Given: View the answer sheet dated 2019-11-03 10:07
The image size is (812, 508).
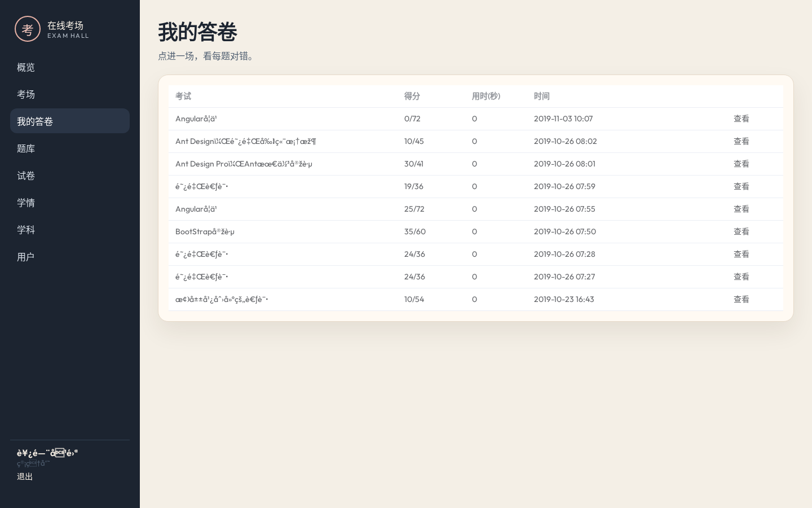Looking at the screenshot, I should (741, 119).
